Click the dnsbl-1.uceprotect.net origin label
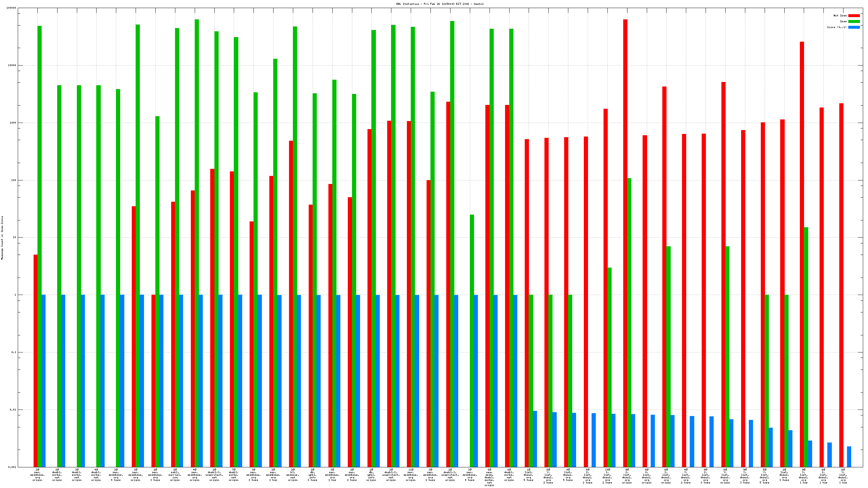The width and height of the screenshot is (868, 488). point(450,474)
